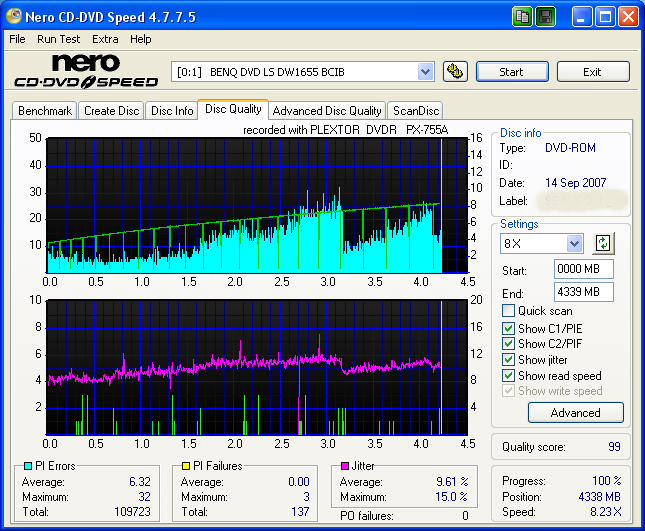Click the End position 4339 MB field
This screenshot has height=531, width=645.
coord(583,292)
